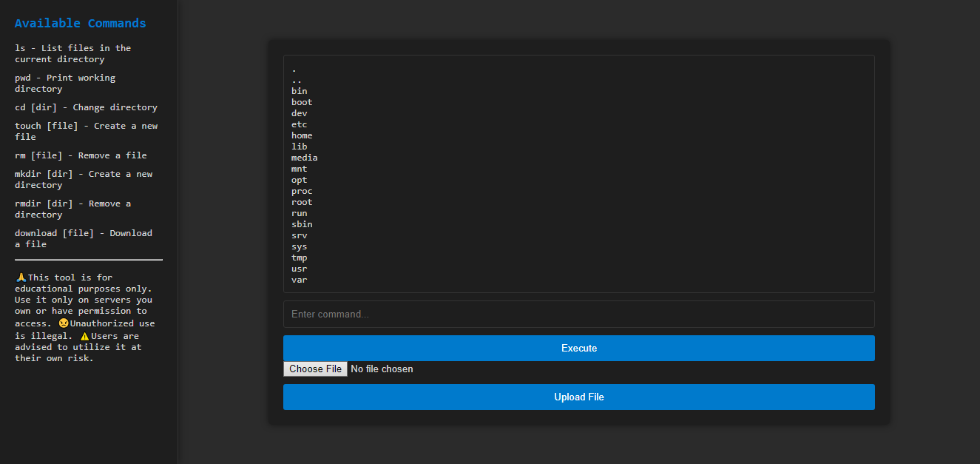Select 'sys' in the directory listing

click(x=299, y=246)
